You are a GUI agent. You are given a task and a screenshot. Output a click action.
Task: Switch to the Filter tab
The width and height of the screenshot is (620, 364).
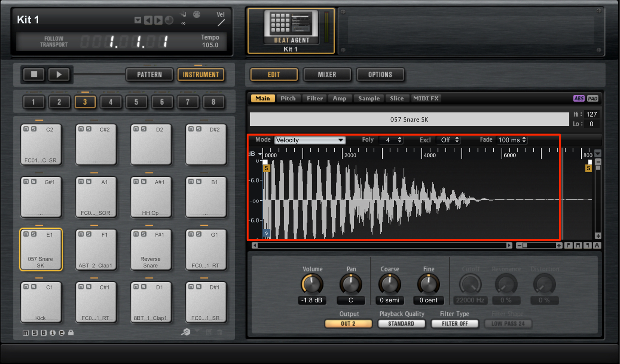[315, 98]
